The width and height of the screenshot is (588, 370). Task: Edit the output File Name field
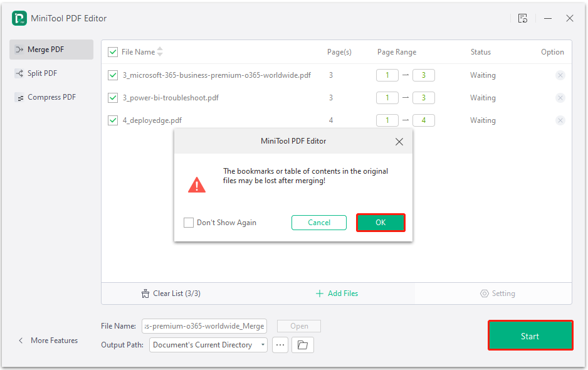coord(204,326)
